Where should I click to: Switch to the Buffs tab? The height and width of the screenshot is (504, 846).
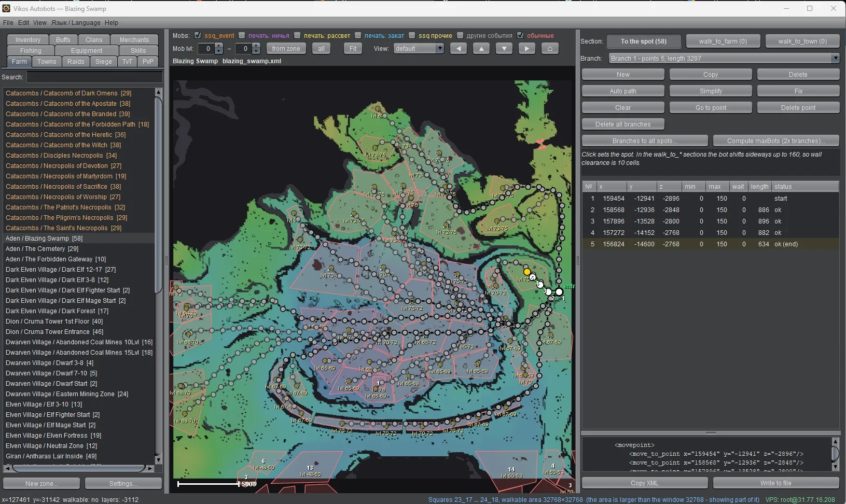[63, 40]
